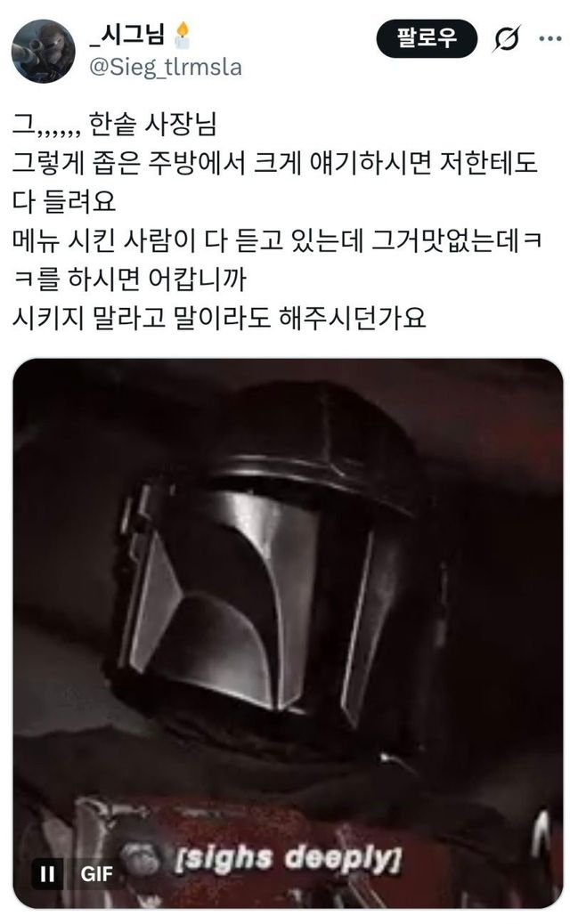Open the _시그님 profile avatar
Screen dimensions: 570x924
point(43,52)
